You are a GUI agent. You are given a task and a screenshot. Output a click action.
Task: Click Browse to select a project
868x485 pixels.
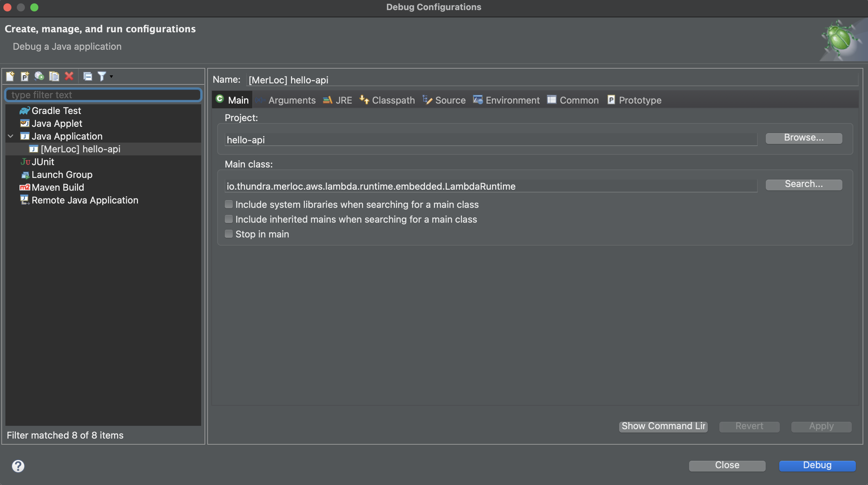point(804,138)
